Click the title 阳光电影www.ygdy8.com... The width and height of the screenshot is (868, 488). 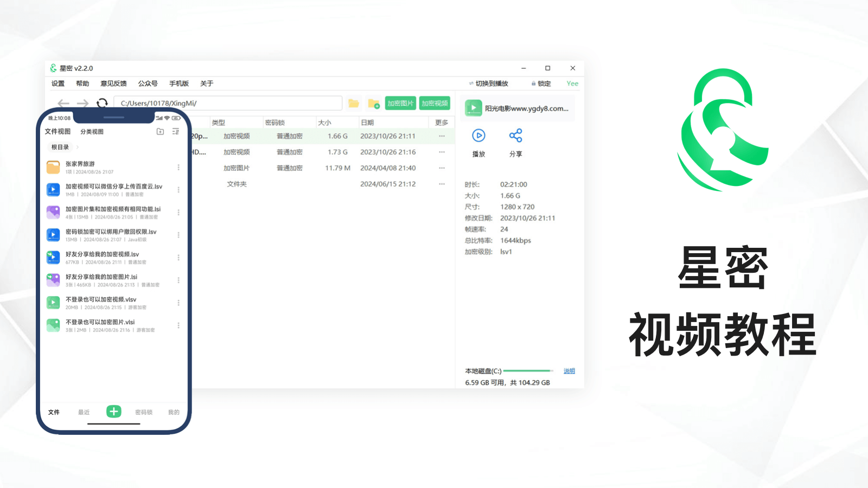(x=527, y=108)
